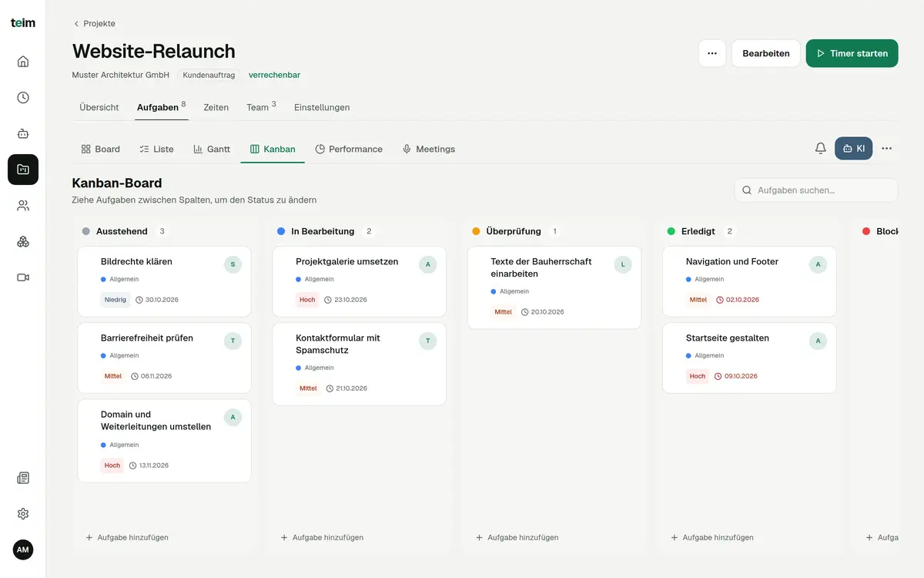Screen dimensions: 924x578
Task: Click the search magnifier icon
Action: coord(747,190)
